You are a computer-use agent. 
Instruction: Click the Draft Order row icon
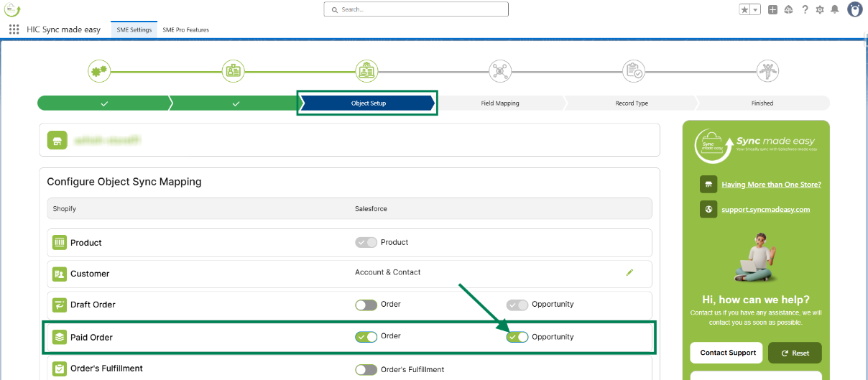pos(60,305)
